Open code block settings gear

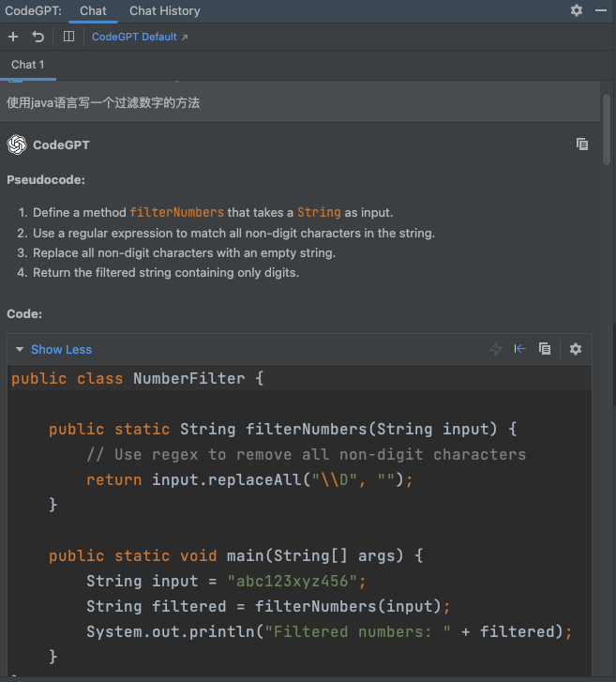coord(576,349)
